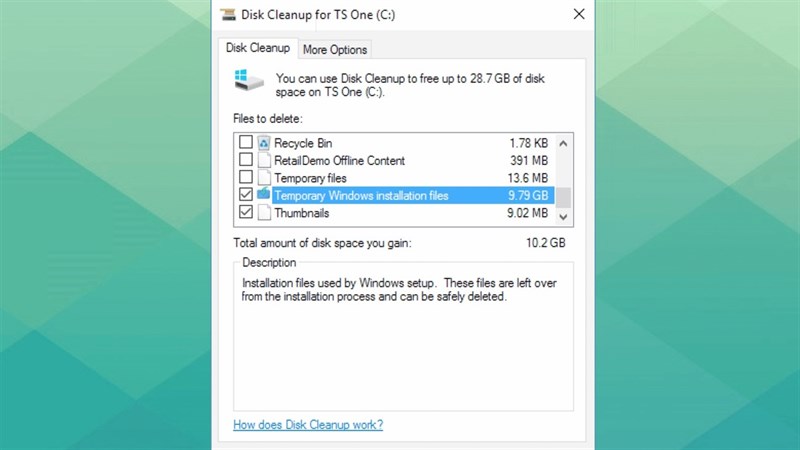Click the Recycle Bin icon in list
The image size is (800, 450).
[x=264, y=143]
